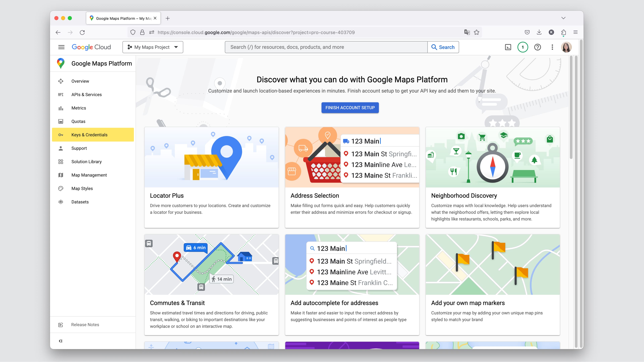Open the browser extensions puzzle icon
This screenshot has height=362, width=644.
tap(563, 32)
